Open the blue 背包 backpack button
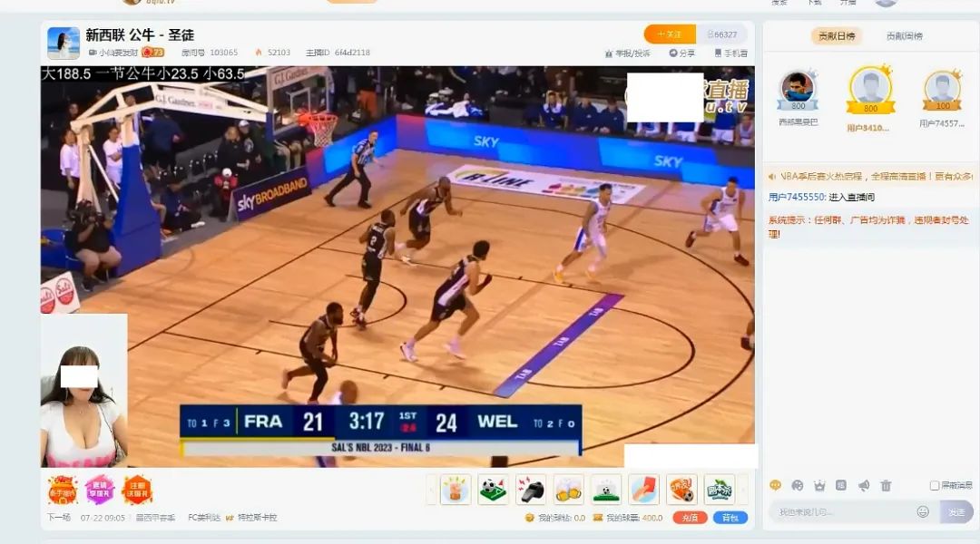The image size is (980, 544). coord(730,518)
